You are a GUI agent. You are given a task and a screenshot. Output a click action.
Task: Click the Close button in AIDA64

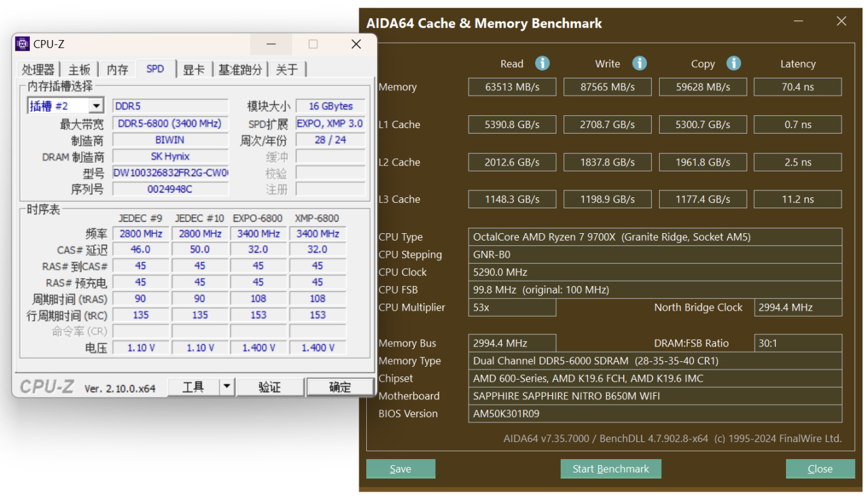click(x=820, y=468)
